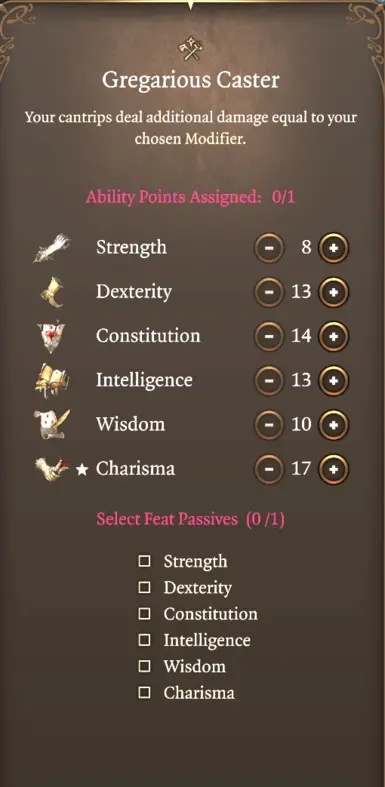Click the Intelligence book icon
Viewport: 385px width, 787px height.
tap(52, 380)
